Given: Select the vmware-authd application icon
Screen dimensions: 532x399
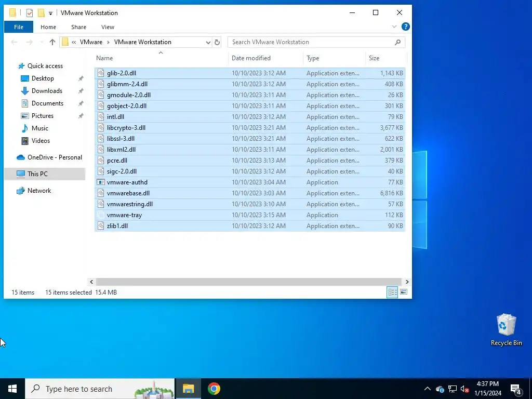Looking at the screenshot, I should click(101, 182).
